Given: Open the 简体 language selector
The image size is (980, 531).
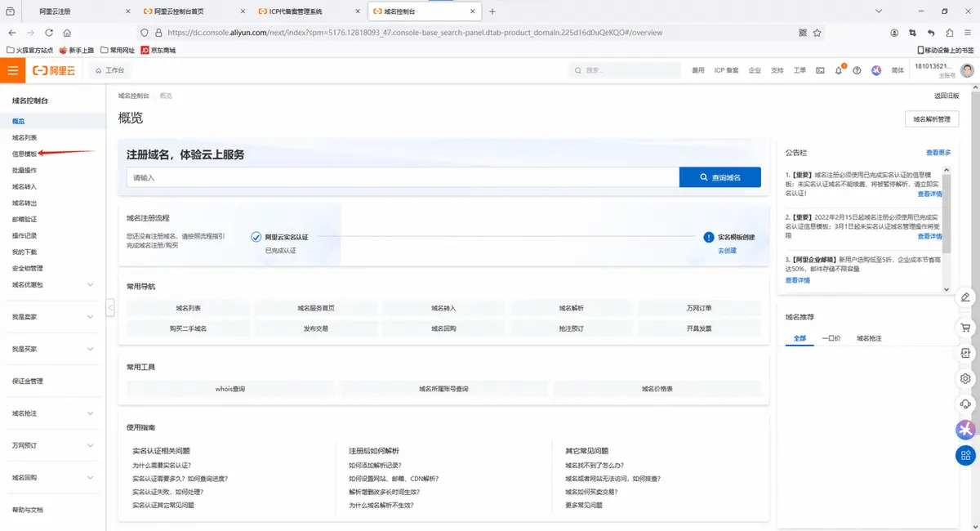Looking at the screenshot, I should point(898,71).
